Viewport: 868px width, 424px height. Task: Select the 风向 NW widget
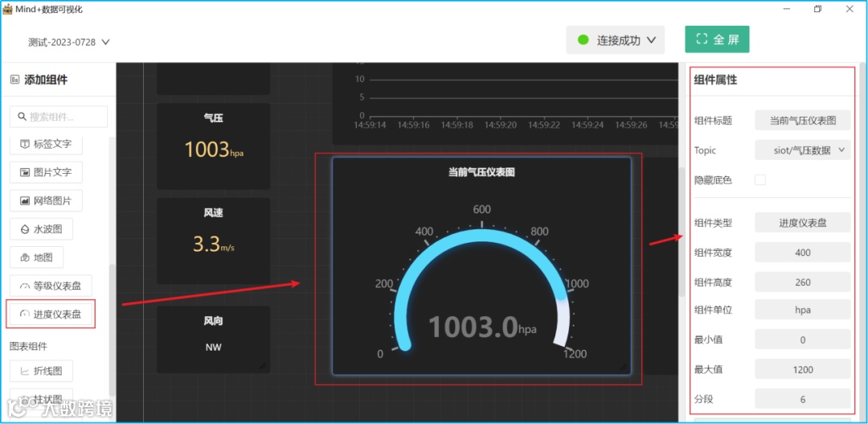coord(213,340)
